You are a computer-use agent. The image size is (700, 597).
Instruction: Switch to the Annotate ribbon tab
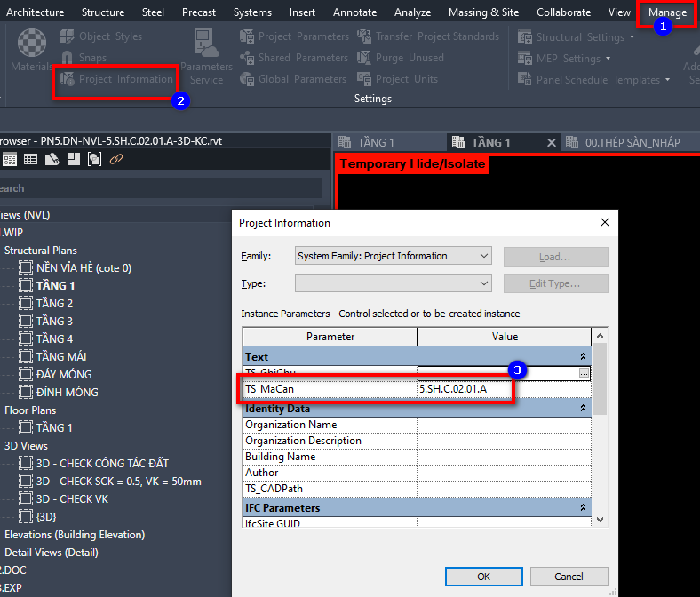point(354,12)
